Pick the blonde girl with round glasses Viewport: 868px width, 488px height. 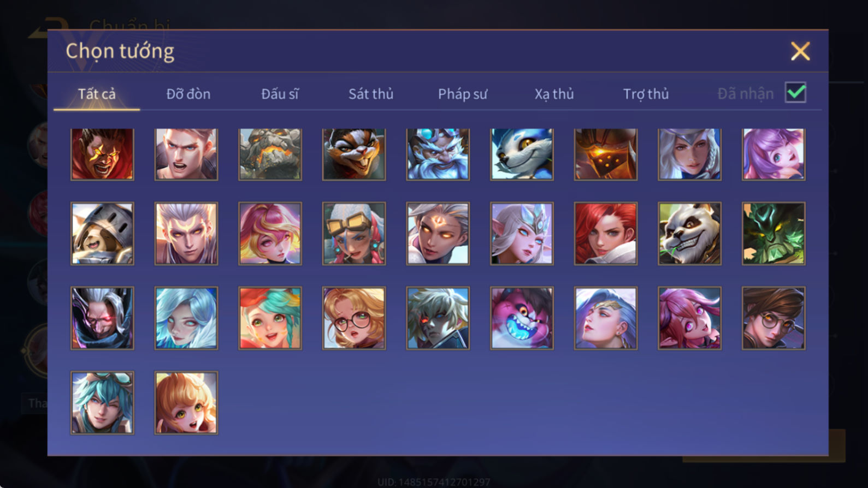coord(354,318)
